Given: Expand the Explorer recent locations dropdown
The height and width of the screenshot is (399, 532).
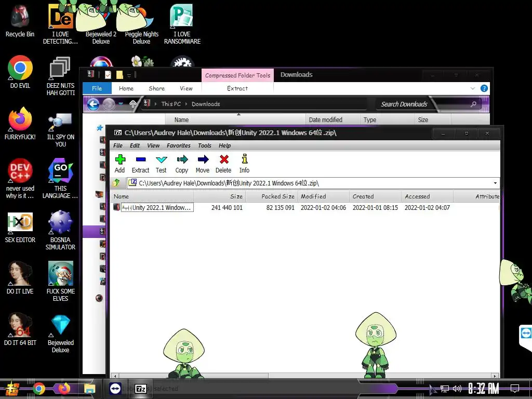Looking at the screenshot, I should 121,104.
